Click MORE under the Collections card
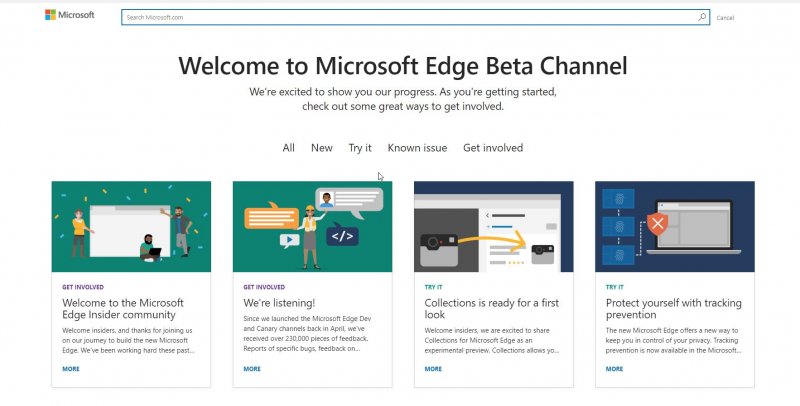The image size is (800, 406). (x=433, y=369)
